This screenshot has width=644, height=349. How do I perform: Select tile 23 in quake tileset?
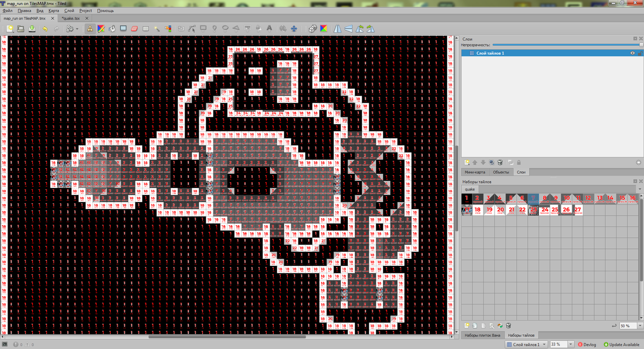(x=534, y=211)
